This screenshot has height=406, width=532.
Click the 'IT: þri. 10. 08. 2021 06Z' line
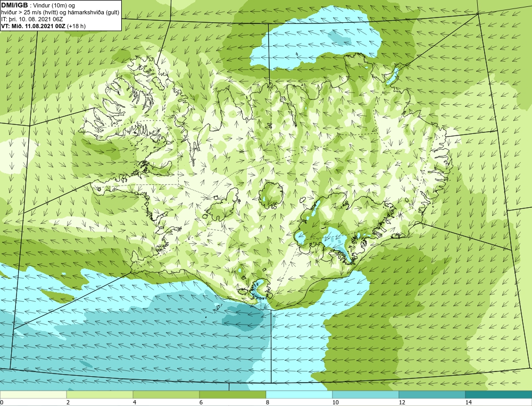(x=32, y=19)
